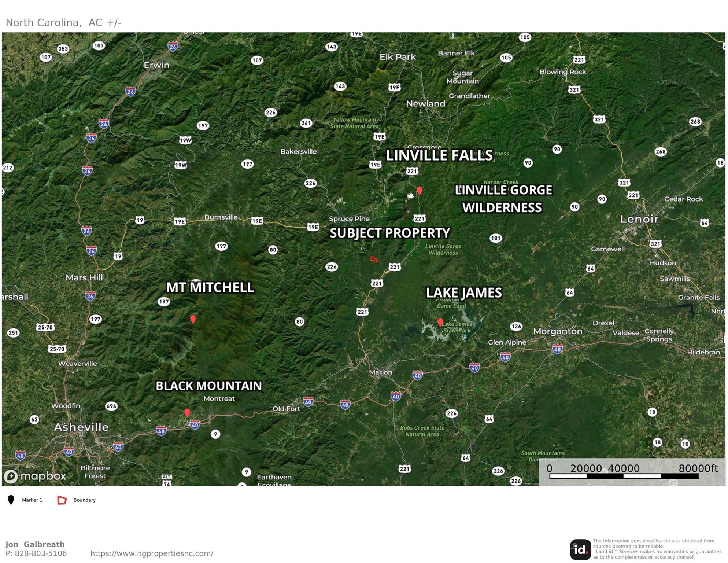Click the Asheville city label
Image resolution: width=728 pixels, height=563 pixels.
tap(81, 427)
